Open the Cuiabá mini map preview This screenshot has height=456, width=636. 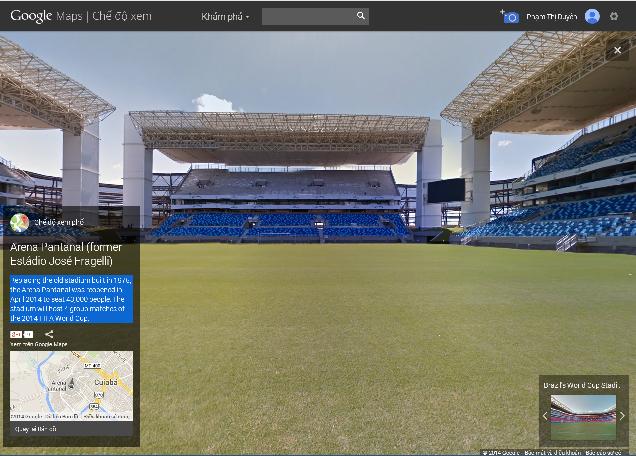(71, 384)
